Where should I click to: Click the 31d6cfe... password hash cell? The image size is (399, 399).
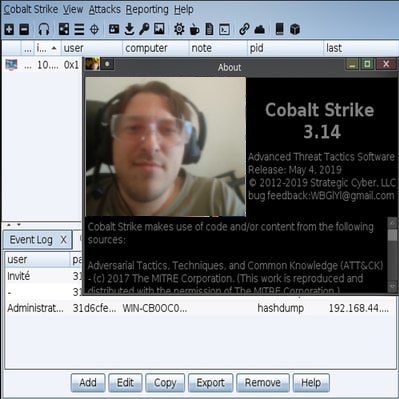tap(95, 308)
